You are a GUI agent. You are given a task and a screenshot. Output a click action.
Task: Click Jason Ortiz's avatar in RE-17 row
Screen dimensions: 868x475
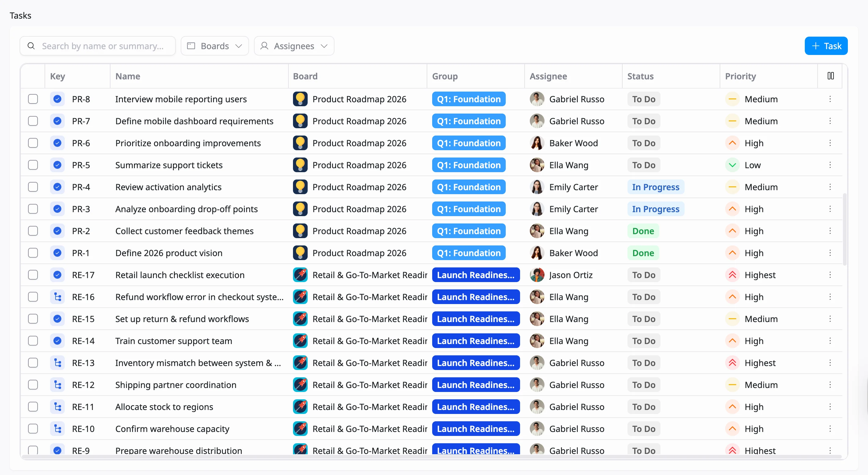pyautogui.click(x=537, y=275)
